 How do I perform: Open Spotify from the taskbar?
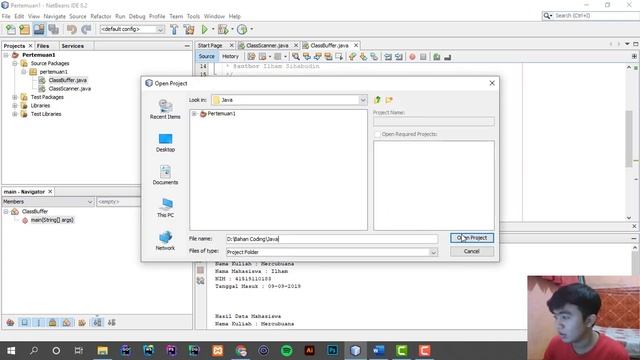click(287, 351)
